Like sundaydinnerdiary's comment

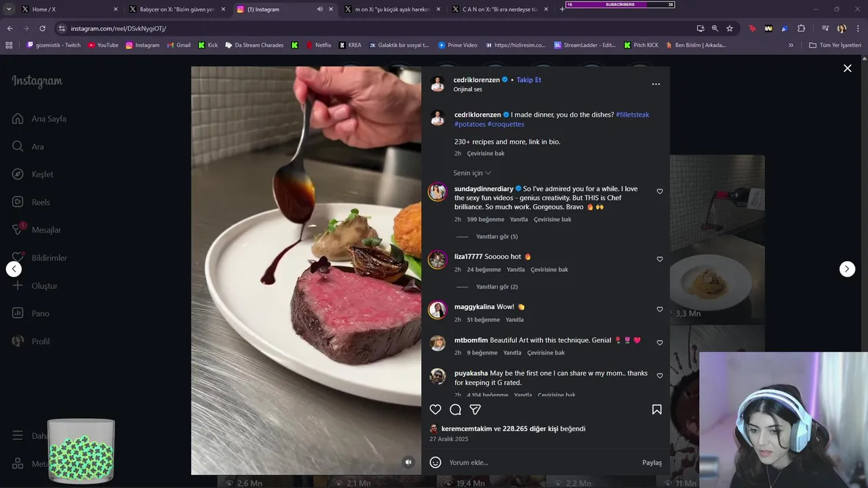(660, 192)
